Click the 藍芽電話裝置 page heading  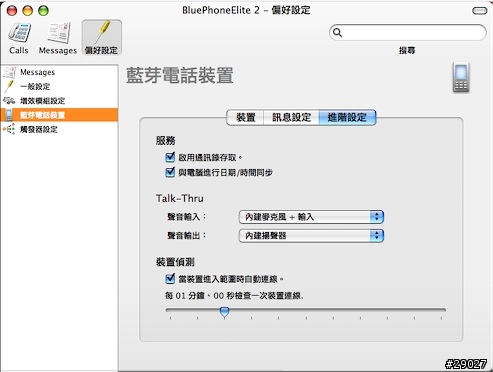point(180,75)
